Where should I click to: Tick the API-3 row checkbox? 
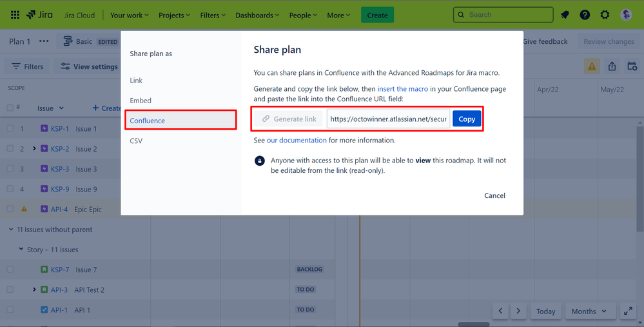[x=10, y=290]
